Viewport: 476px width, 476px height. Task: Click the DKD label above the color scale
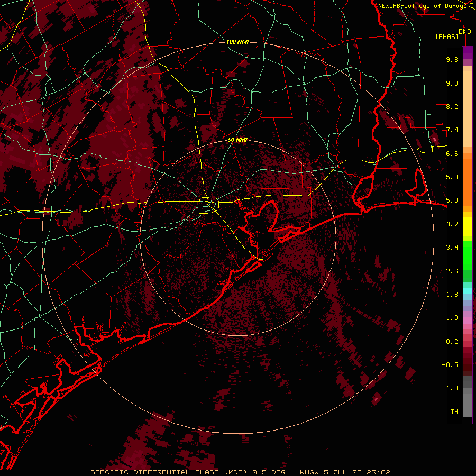[x=465, y=32]
